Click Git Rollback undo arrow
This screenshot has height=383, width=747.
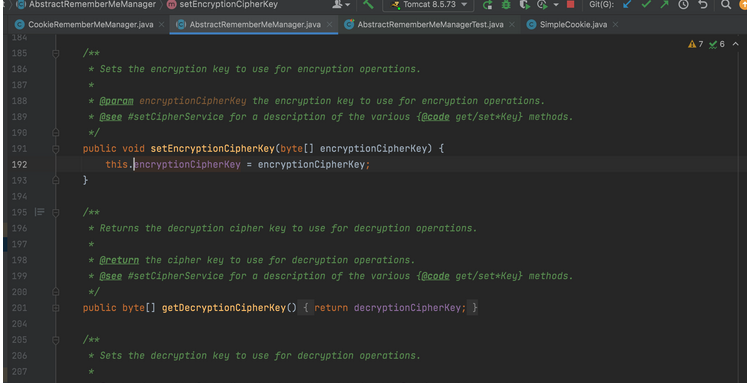[703, 5]
